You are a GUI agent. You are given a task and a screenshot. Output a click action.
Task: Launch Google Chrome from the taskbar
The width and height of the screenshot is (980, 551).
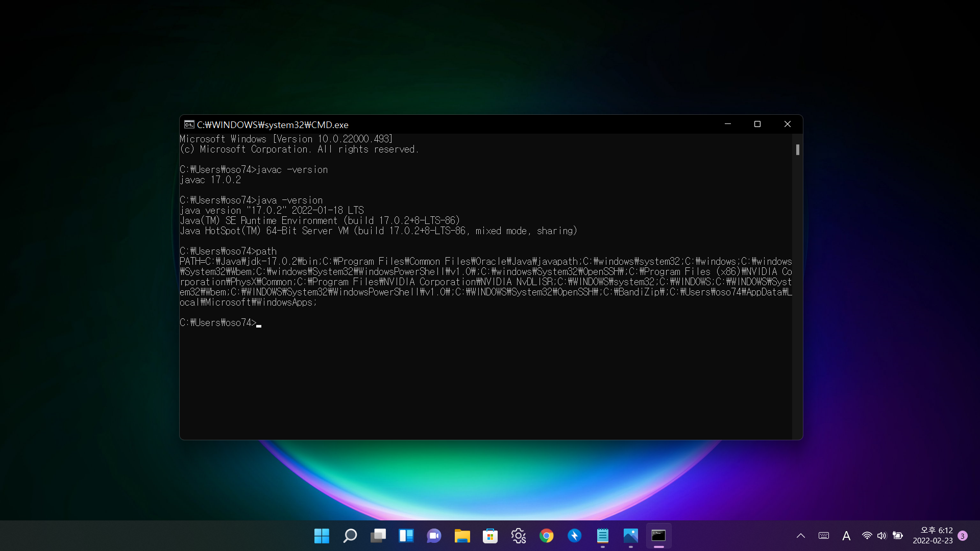547,536
